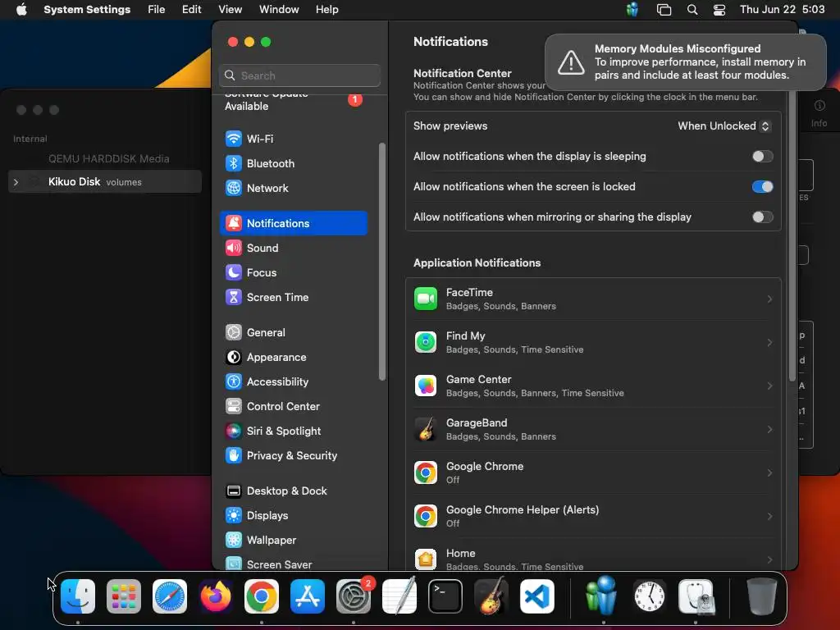Image resolution: width=840 pixels, height=630 pixels.
Task: Open System Settings from the Dock
Action: (354, 596)
